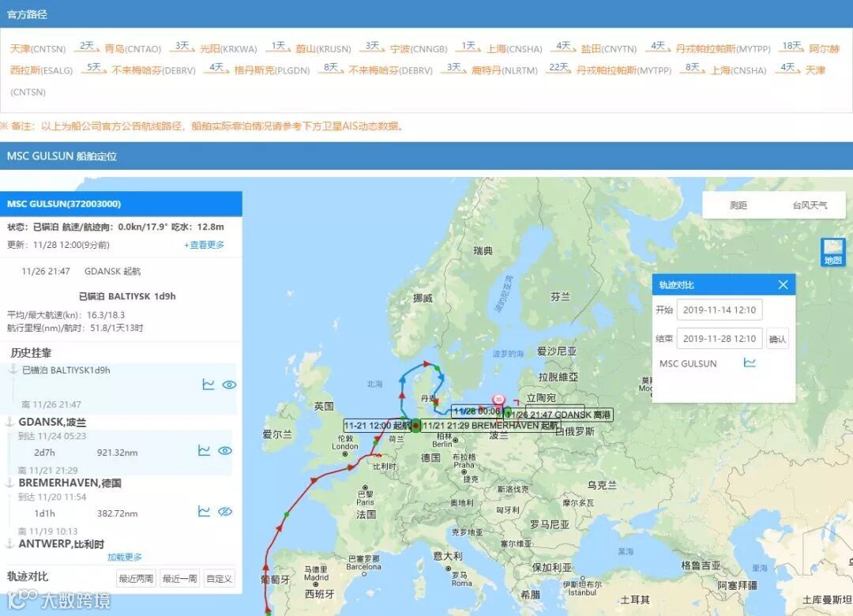Click 确认 to confirm date range
Image resolution: width=853 pixels, height=616 pixels.
[x=777, y=339]
